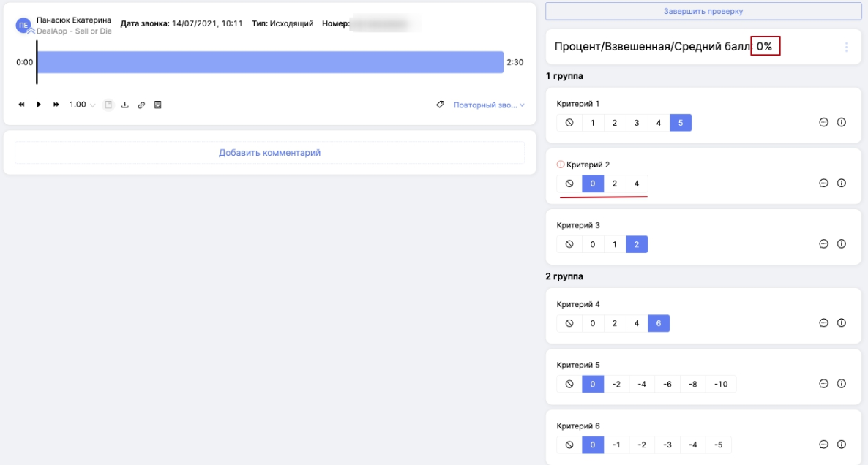Viewport: 868px width, 465px height.
Task: Click the warning icon beside Критерий 2
Action: pyautogui.click(x=561, y=165)
